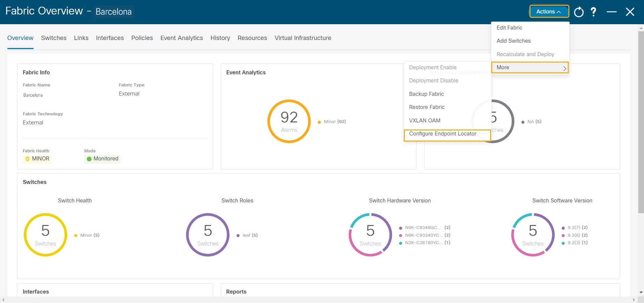Click the Switch Roles donut chart
The width and height of the screenshot is (644, 303).
[x=208, y=235]
